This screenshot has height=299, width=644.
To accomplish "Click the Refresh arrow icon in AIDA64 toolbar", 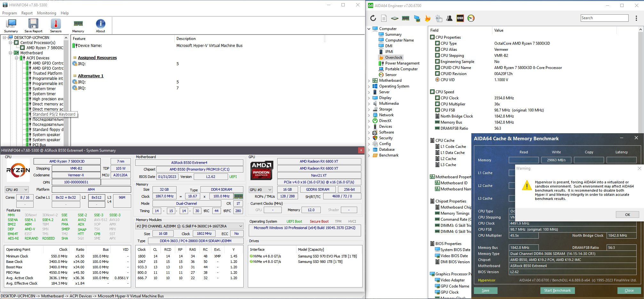I will pos(373,18).
